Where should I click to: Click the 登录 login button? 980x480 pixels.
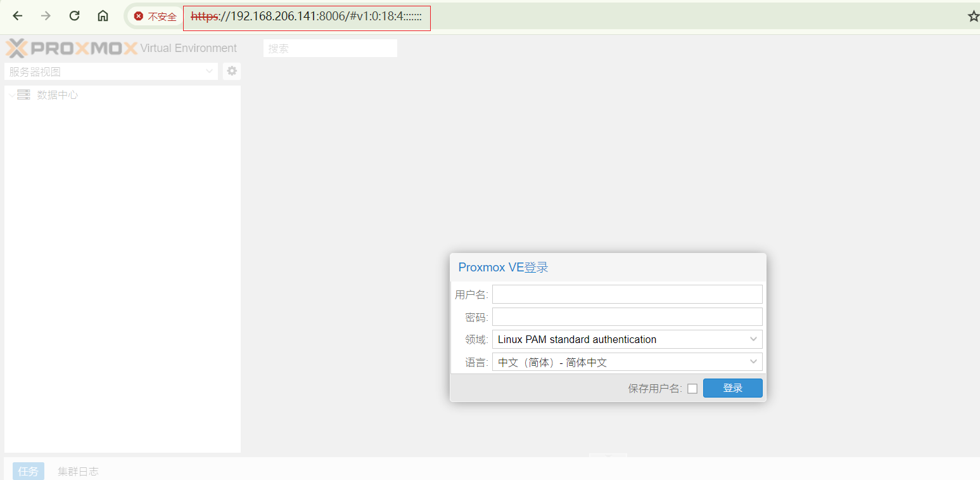click(x=733, y=388)
